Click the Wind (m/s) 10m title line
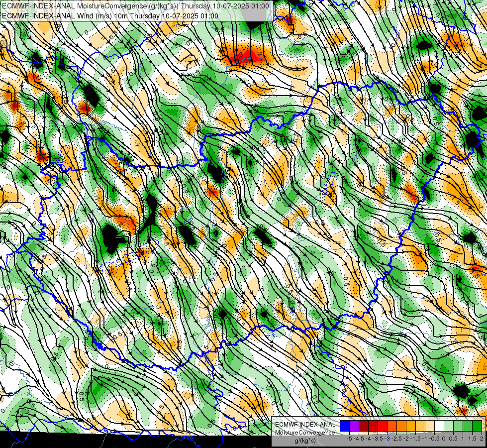 pyautogui.click(x=110, y=16)
